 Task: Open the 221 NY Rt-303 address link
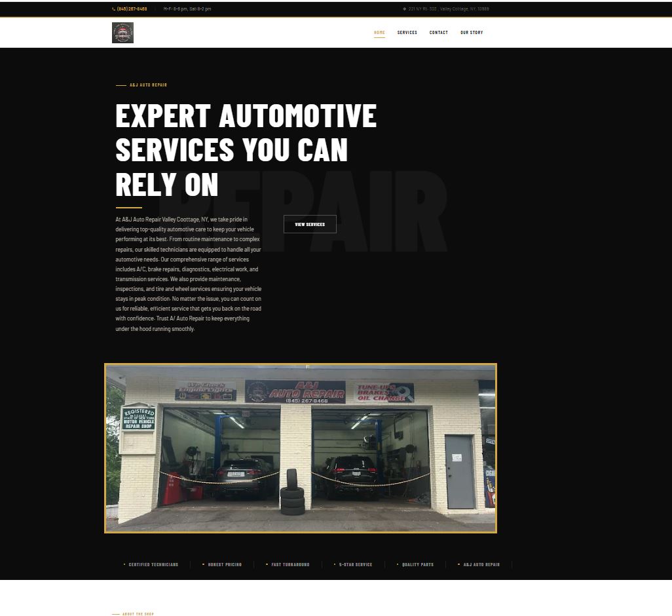pos(449,9)
